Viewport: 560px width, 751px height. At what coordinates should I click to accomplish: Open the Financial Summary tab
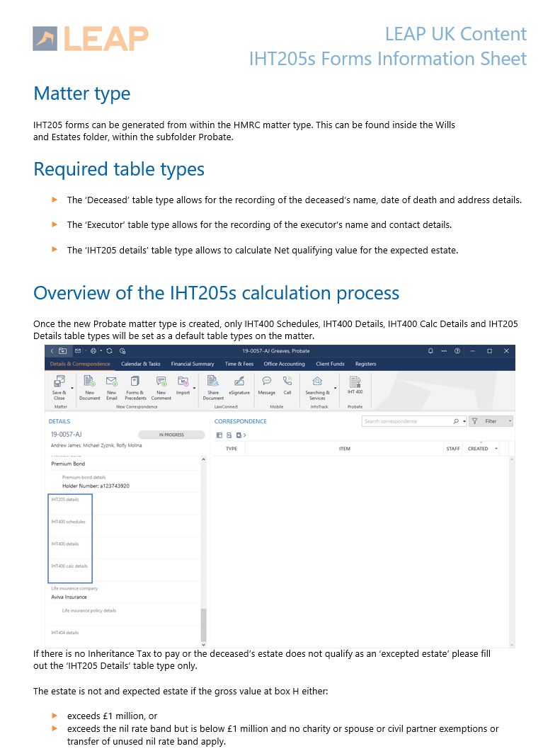pos(193,364)
